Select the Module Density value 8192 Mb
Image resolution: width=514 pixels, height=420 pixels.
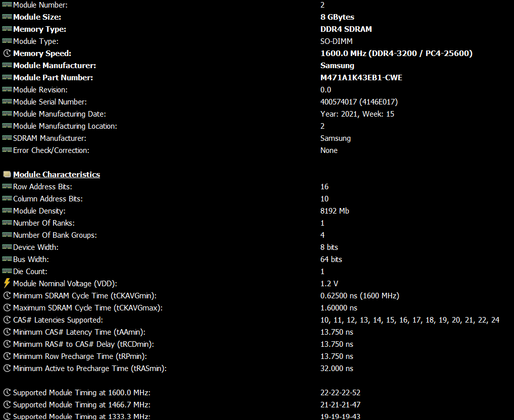click(x=335, y=211)
